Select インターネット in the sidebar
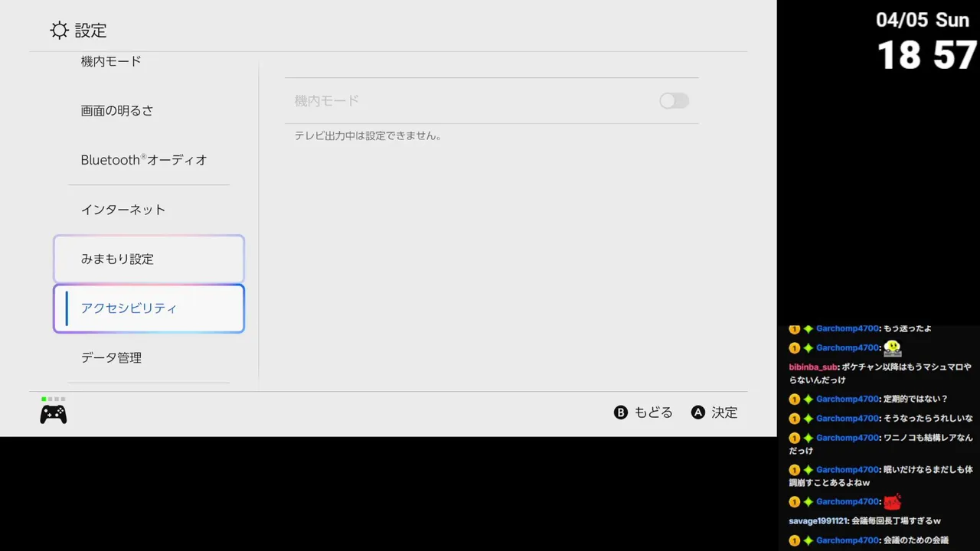 click(x=123, y=209)
